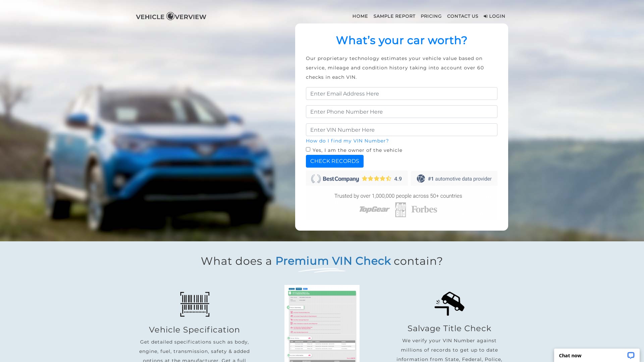Check the vehicle ownership confirmation box
The image size is (644, 362).
308,149
